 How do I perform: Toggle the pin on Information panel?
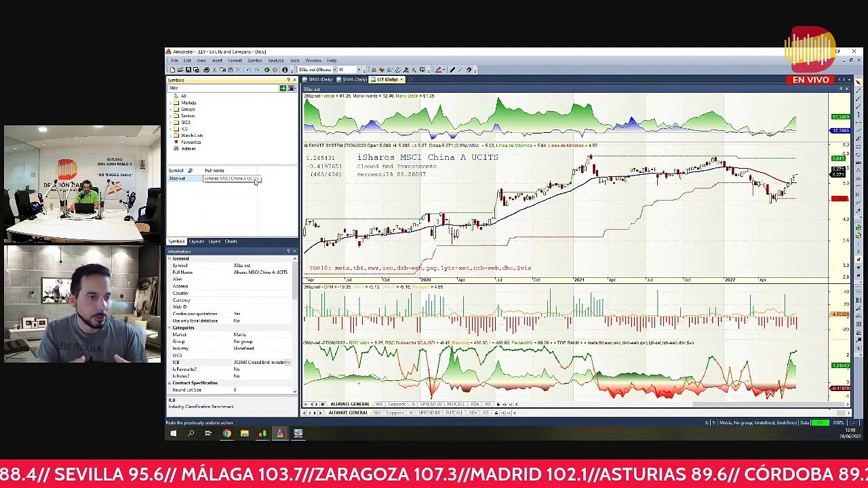point(288,251)
